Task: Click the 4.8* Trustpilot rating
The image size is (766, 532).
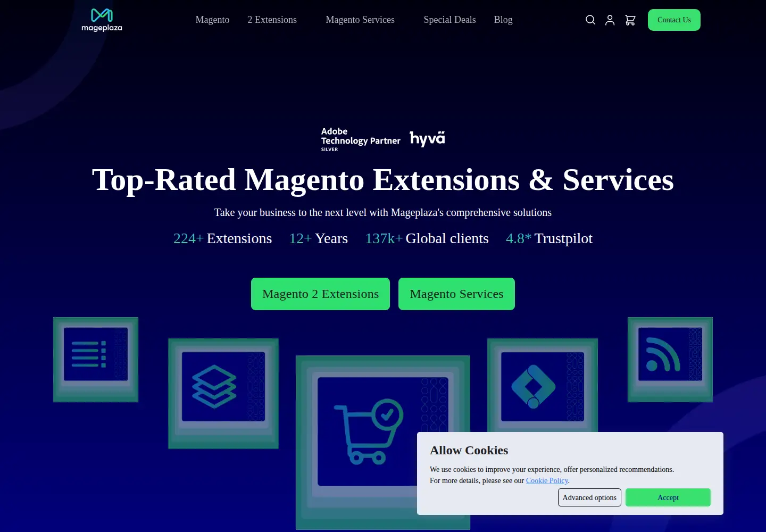Action: tap(549, 238)
